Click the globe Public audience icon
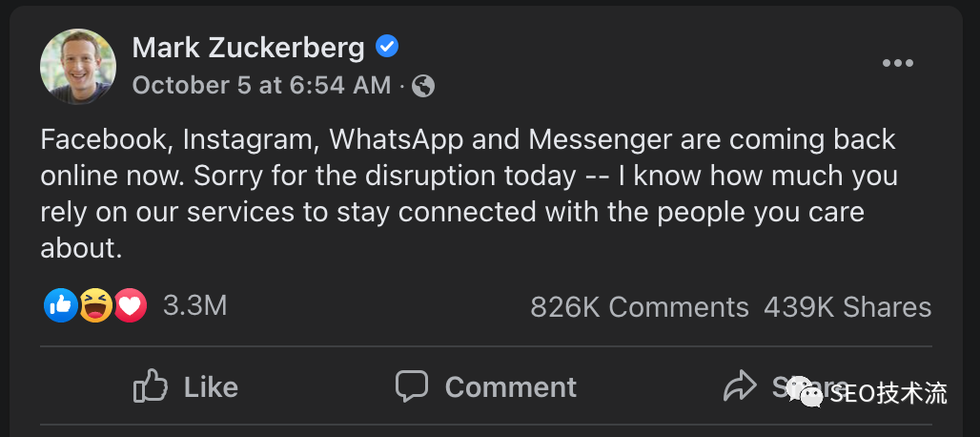The width and height of the screenshot is (980, 437). pos(423,86)
